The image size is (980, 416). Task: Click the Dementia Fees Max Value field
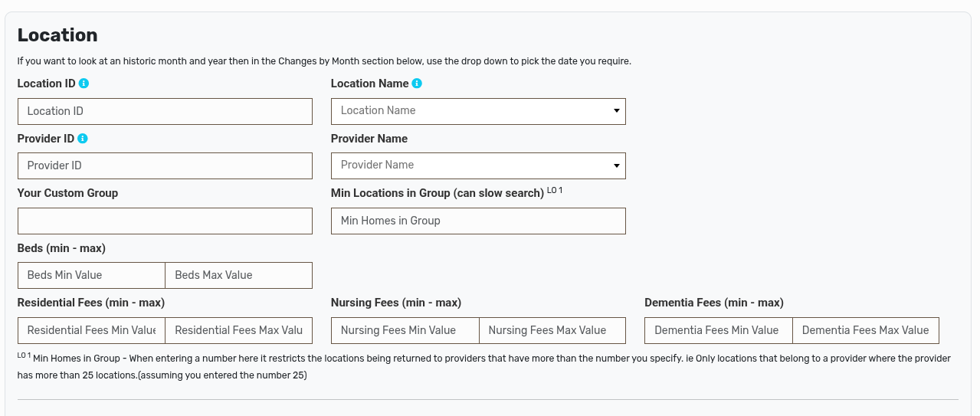click(865, 330)
